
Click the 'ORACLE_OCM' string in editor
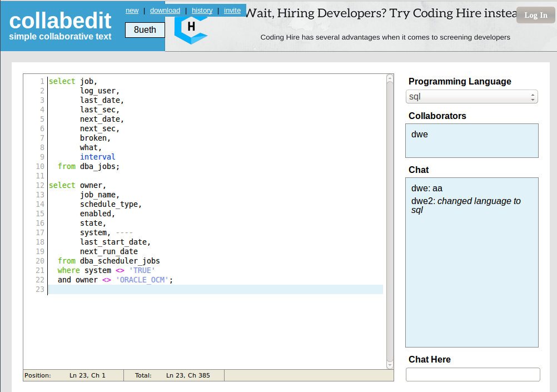pyautogui.click(x=142, y=280)
